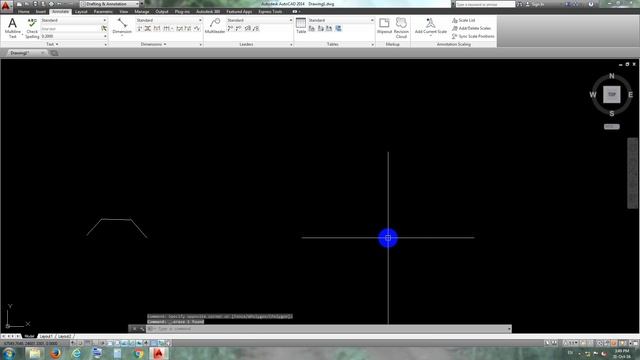The width and height of the screenshot is (640, 360).
Task: Open the multileader style Standard dropdown
Action: pos(259,20)
